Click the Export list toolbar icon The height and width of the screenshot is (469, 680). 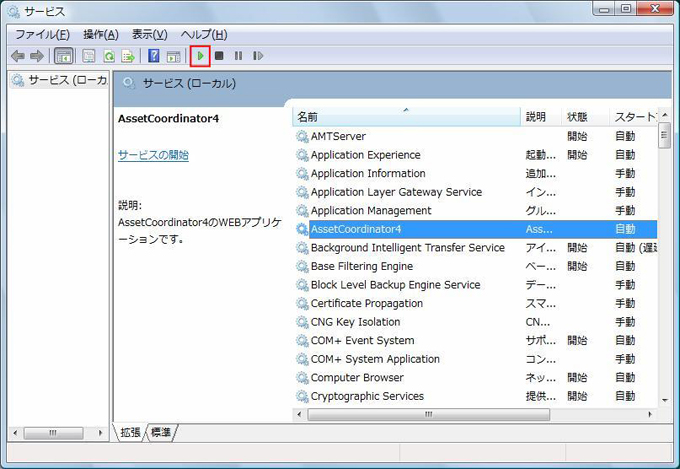point(128,56)
